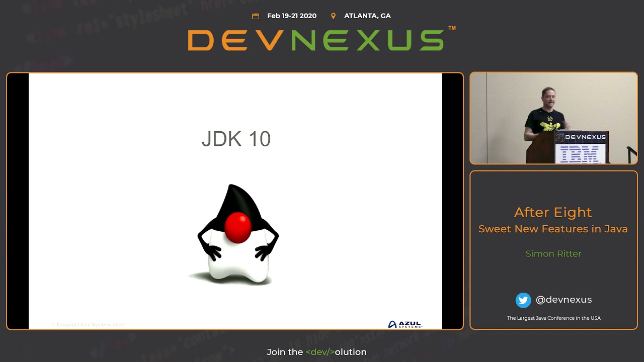644x362 pixels.
Task: Click the Duke mascot on the slide
Action: [237, 235]
